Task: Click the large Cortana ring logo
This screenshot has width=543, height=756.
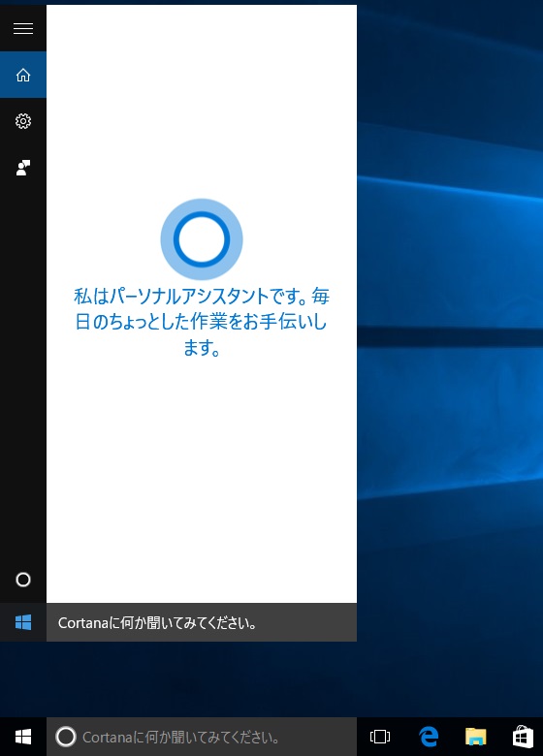Action: click(202, 239)
